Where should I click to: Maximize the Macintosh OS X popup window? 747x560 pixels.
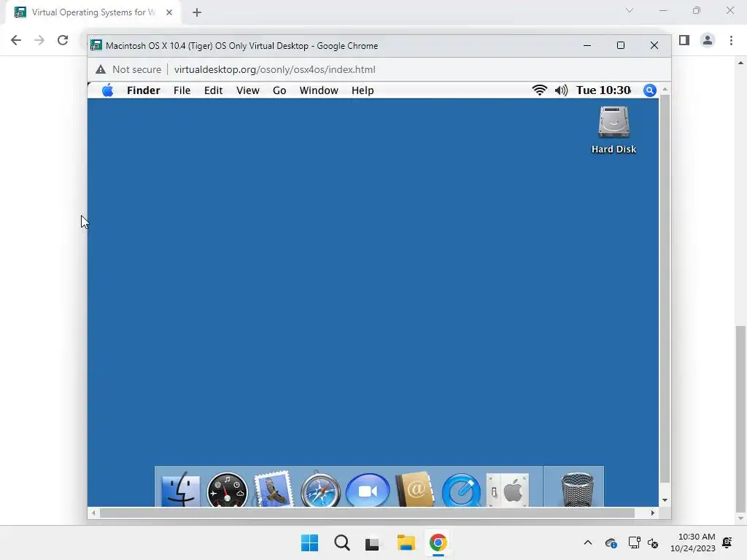point(620,45)
